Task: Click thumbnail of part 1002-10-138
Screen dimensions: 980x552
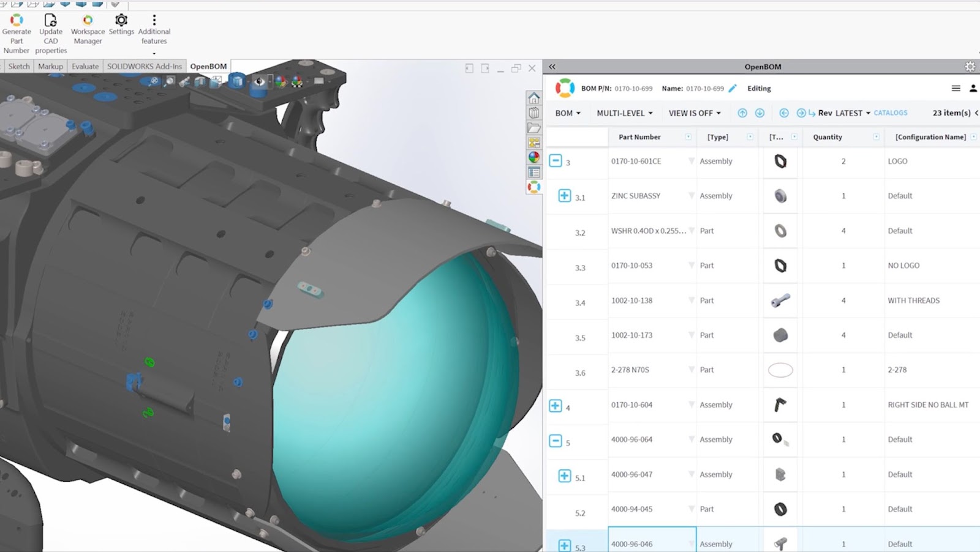Action: pos(780,300)
